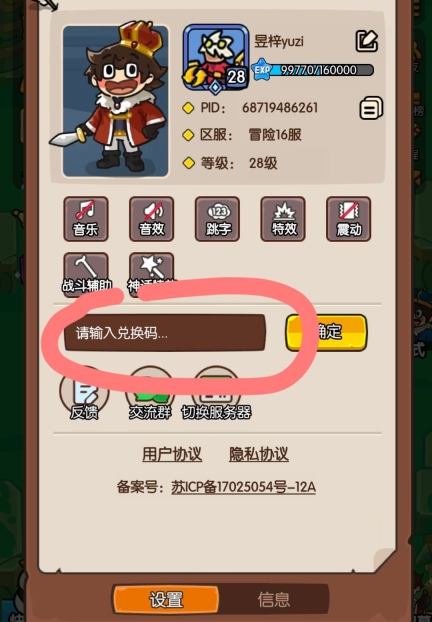Switch to the 信息 info tab

274,599
